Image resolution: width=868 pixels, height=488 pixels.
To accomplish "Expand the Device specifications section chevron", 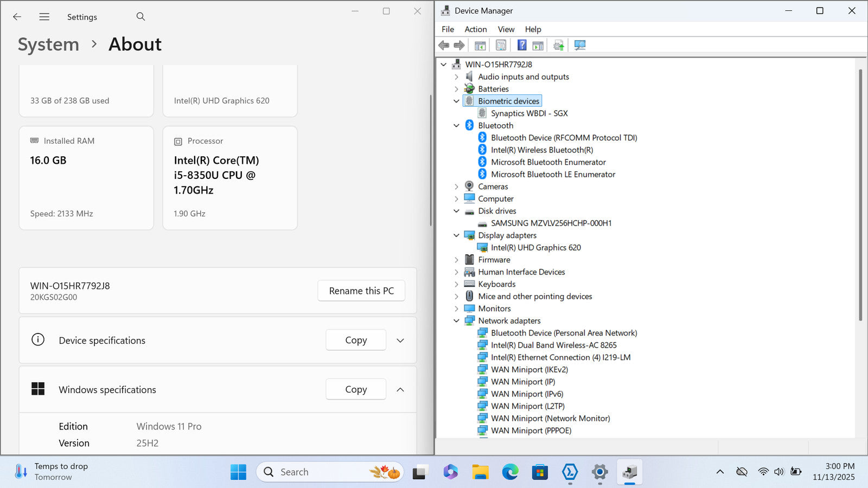I will [x=400, y=341].
